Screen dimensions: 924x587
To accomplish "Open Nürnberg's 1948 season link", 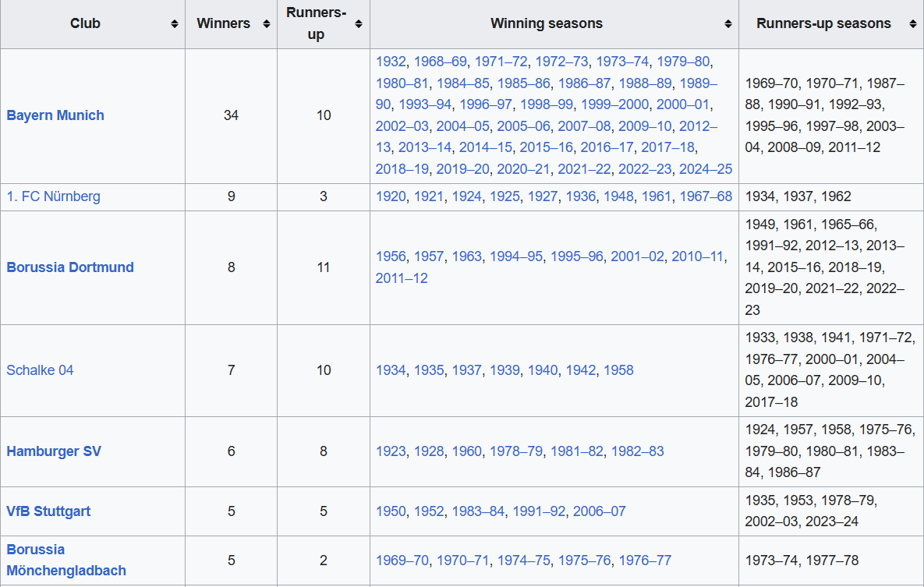I will [619, 196].
